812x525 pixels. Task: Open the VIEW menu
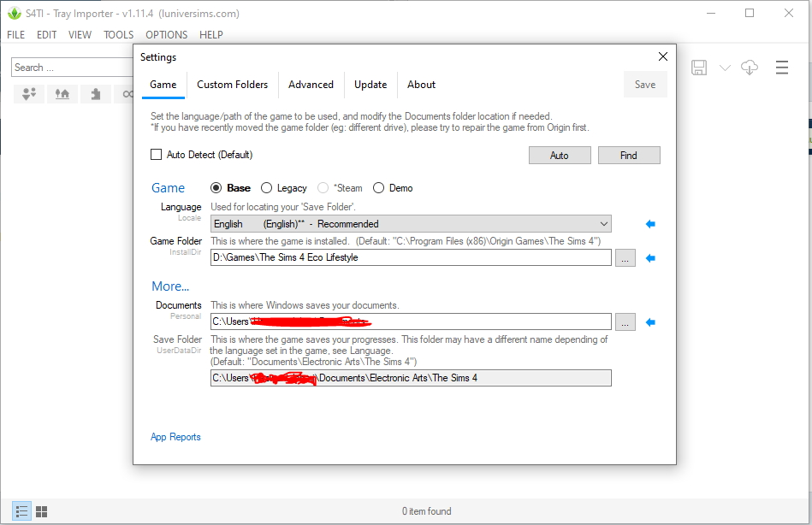80,35
